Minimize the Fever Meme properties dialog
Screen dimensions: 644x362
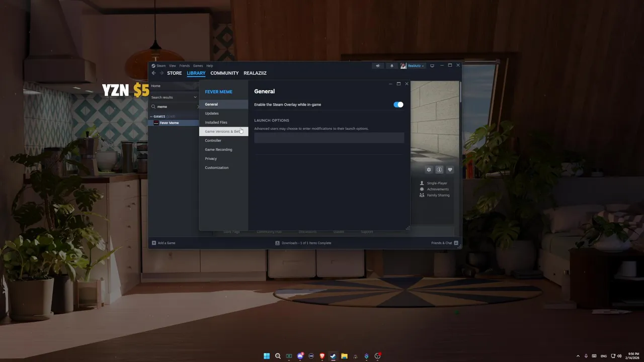coord(390,84)
